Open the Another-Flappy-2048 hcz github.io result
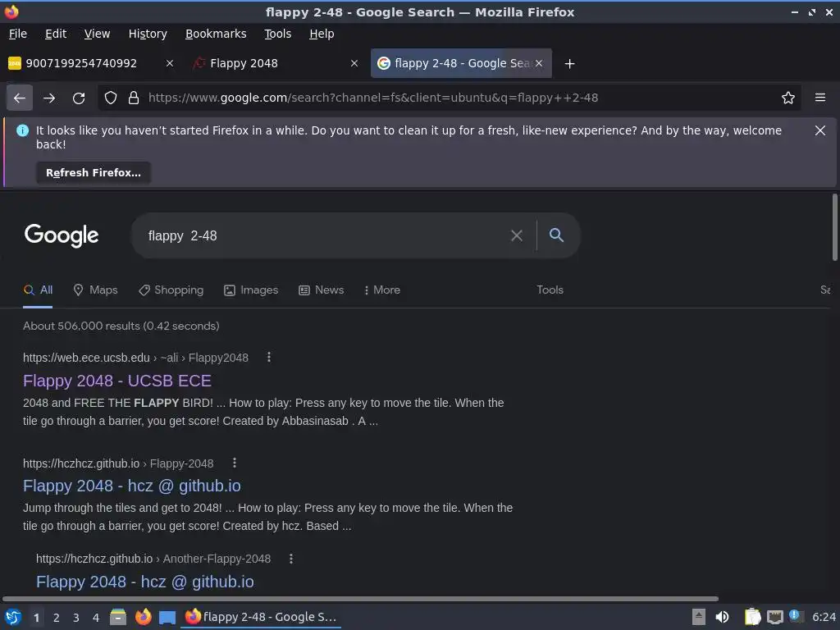The width and height of the screenshot is (840, 630). (145, 582)
